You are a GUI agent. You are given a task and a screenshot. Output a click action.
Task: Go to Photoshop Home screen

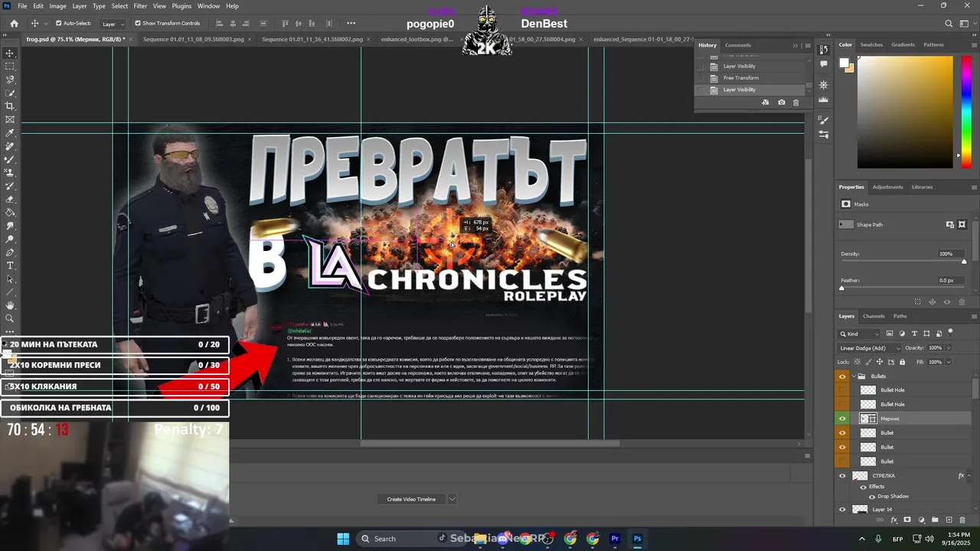point(14,24)
